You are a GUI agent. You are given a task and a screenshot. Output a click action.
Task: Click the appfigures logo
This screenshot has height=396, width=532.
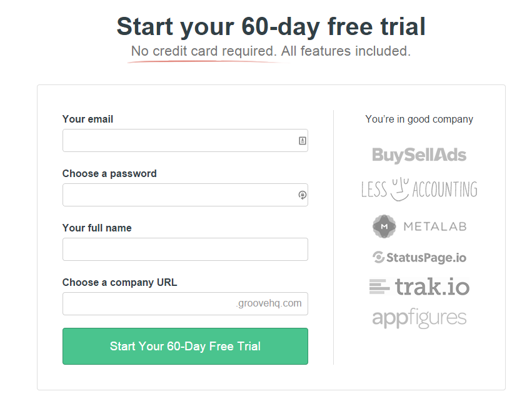[419, 318]
